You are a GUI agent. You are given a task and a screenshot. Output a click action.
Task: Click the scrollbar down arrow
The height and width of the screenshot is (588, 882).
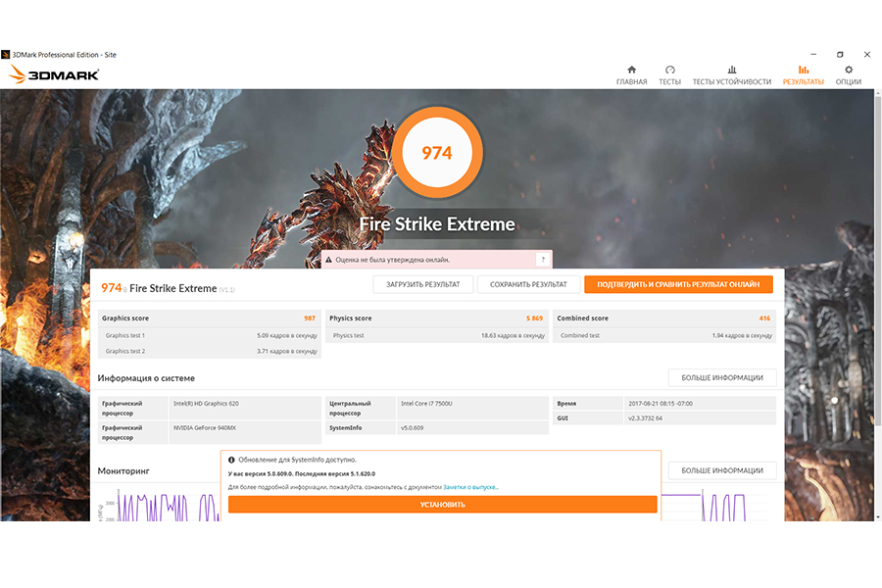[877, 517]
